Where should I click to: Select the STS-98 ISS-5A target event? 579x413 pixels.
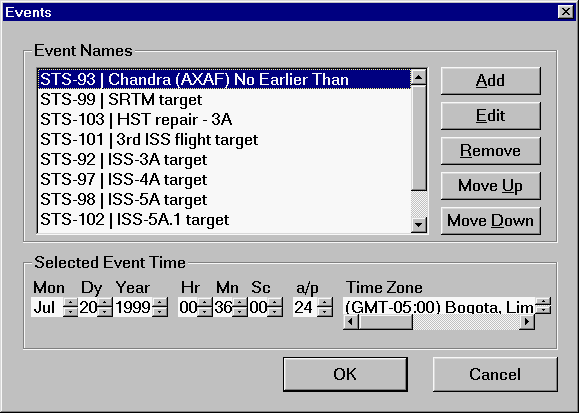click(x=225, y=199)
